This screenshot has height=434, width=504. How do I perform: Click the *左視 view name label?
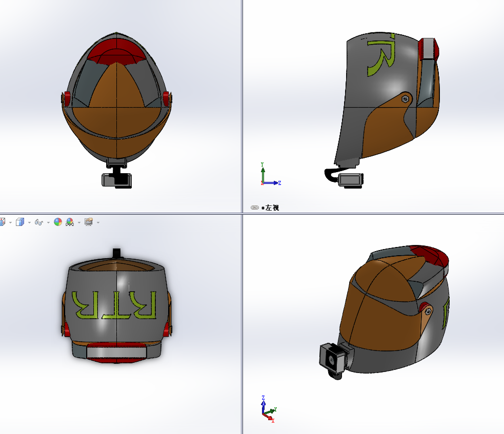tap(270, 208)
